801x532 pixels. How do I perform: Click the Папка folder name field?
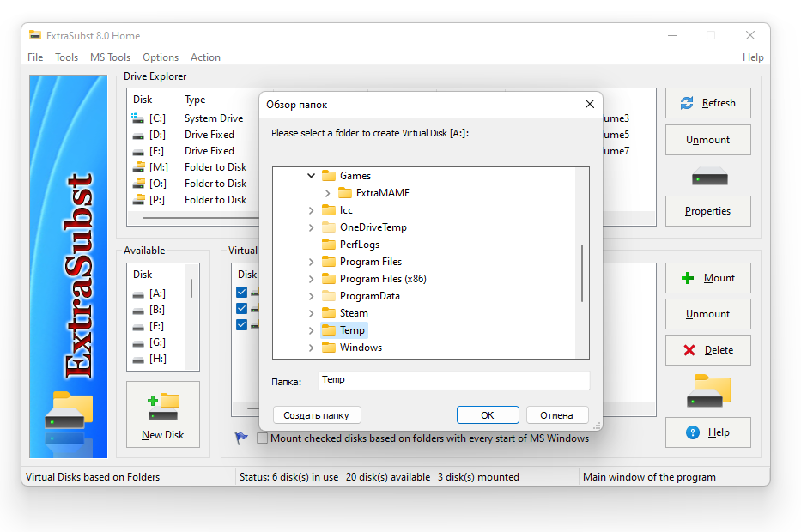[453, 380]
